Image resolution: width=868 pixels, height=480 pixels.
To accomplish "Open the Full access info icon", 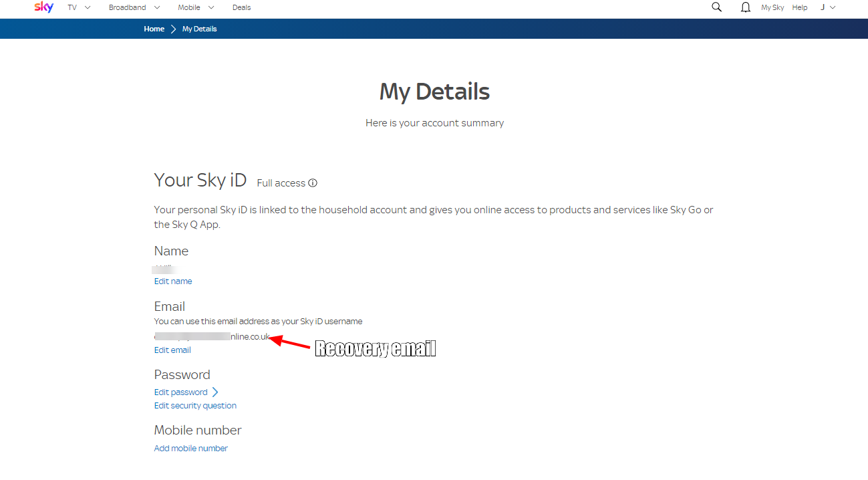I will [x=312, y=183].
